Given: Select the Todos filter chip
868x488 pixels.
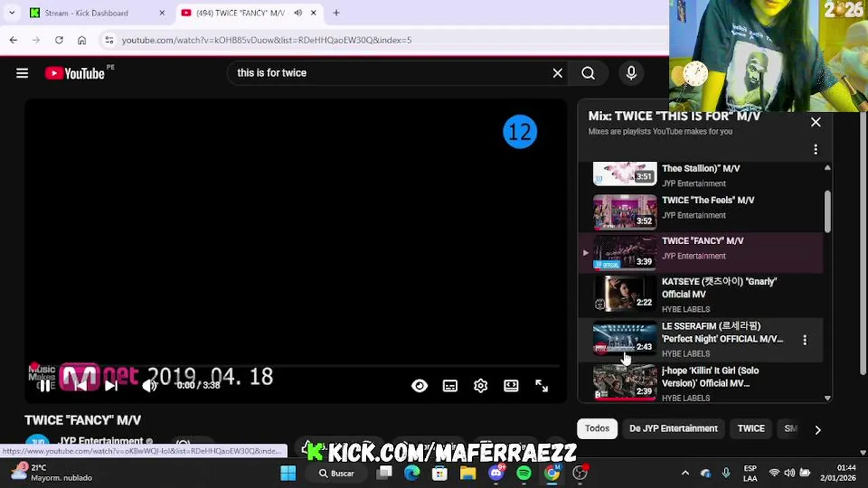Looking at the screenshot, I should pos(597,428).
